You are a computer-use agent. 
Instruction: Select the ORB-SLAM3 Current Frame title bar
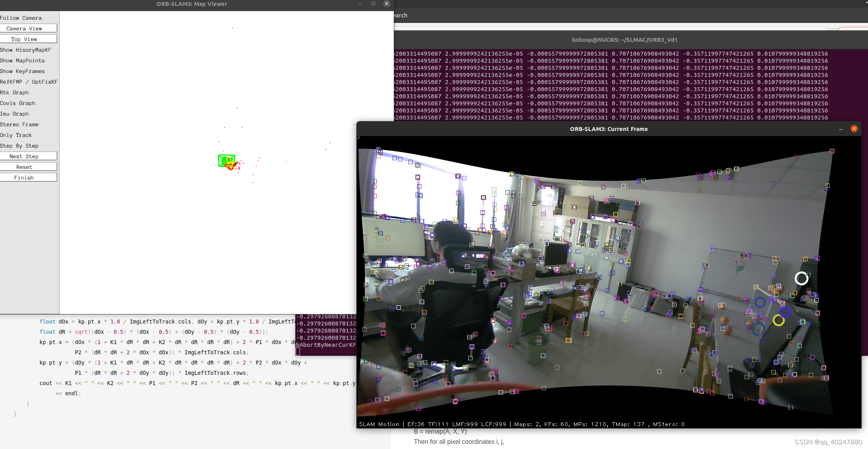tap(609, 129)
